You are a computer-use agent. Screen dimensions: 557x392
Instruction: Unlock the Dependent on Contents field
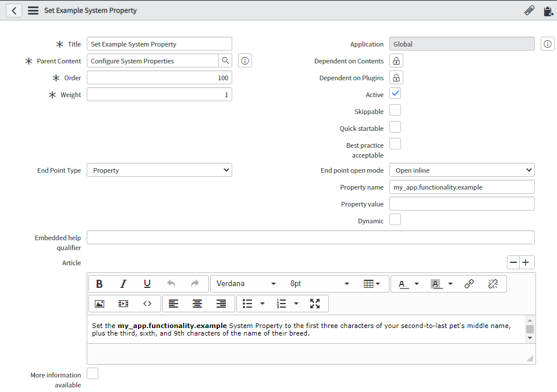click(x=396, y=61)
